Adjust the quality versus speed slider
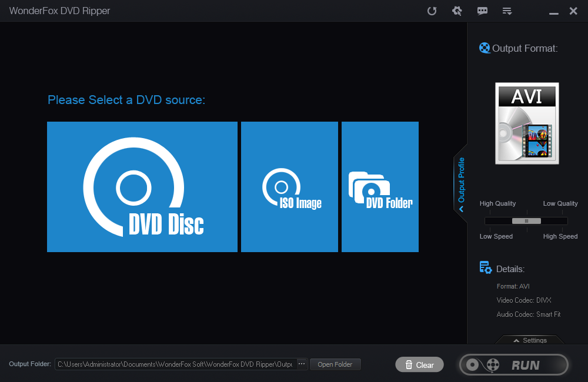588x382 pixels. [526, 220]
